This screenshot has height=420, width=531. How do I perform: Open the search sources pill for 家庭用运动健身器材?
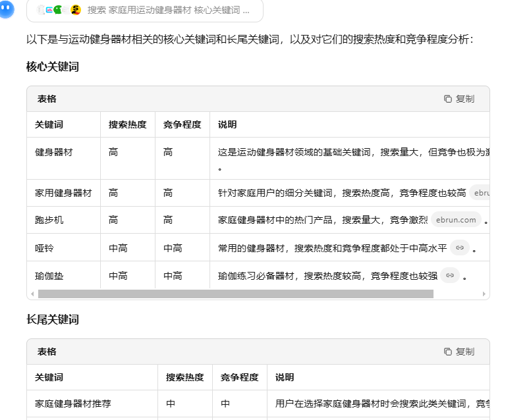(145, 10)
